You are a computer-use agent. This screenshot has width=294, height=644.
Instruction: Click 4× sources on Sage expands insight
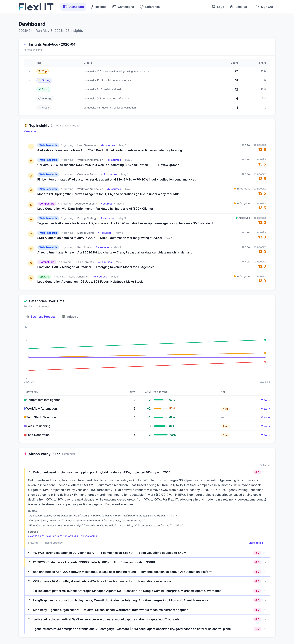pyautogui.click(x=107, y=218)
